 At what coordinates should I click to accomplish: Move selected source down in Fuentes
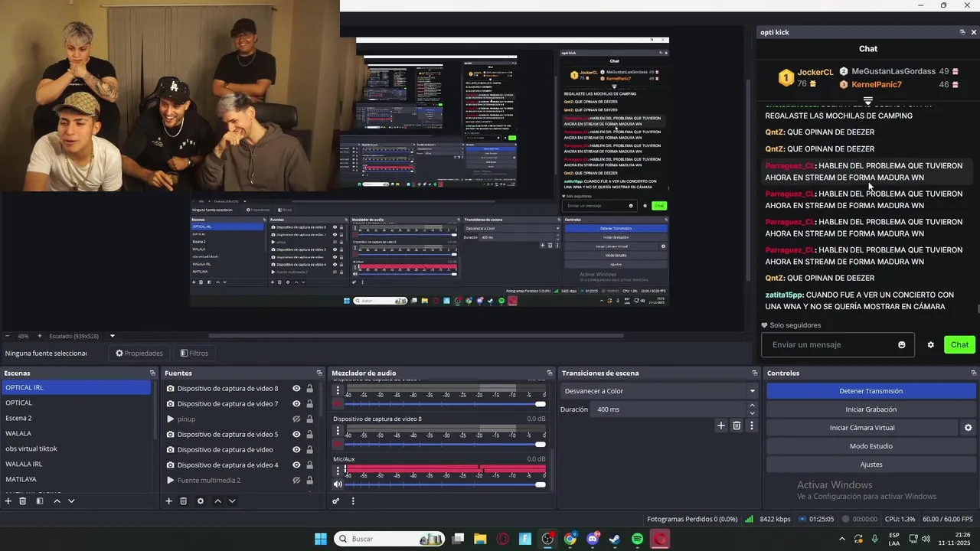click(232, 501)
